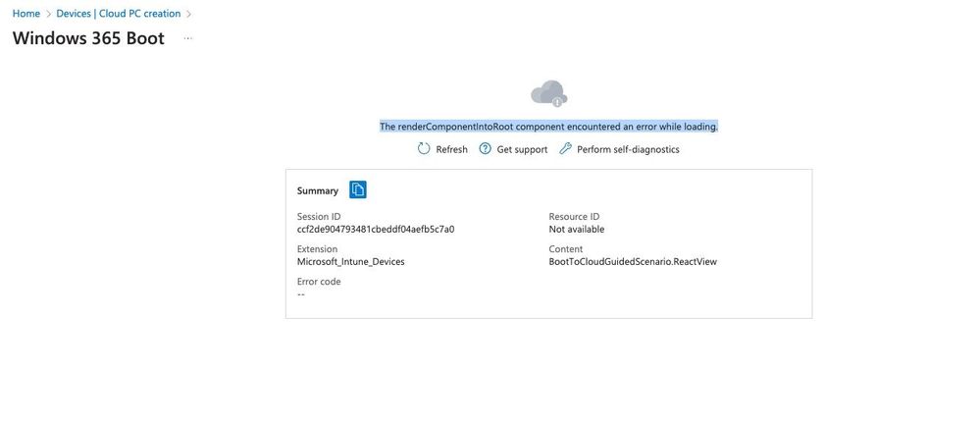Click the BootToCloudGuidedScenario.ReactView content value
The height and width of the screenshot is (425, 980).
pyautogui.click(x=633, y=262)
